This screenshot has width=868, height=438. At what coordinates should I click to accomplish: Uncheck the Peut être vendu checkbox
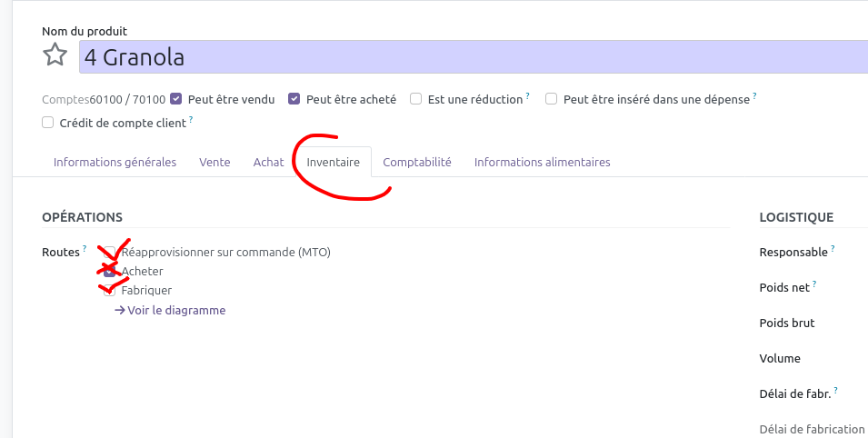pyautogui.click(x=176, y=99)
